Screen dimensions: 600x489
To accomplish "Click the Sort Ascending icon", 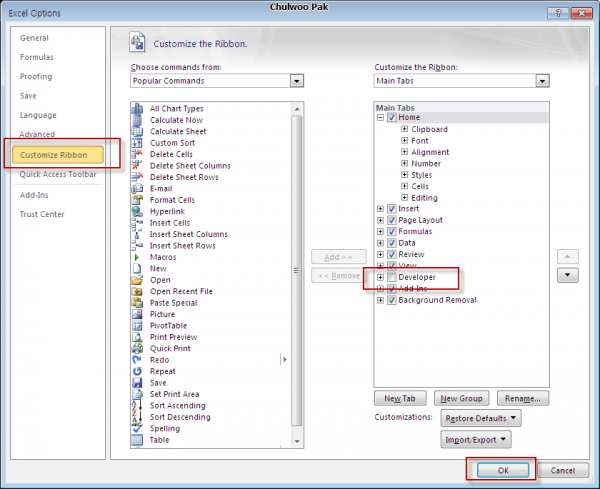I will [x=137, y=406].
